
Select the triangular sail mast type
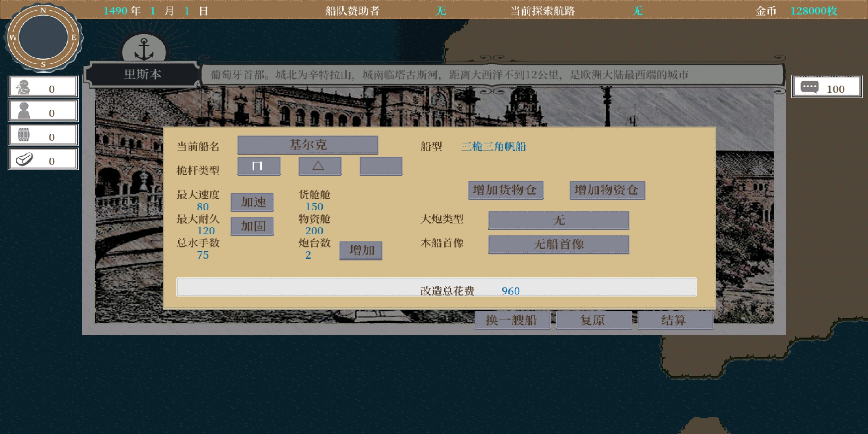[320, 166]
